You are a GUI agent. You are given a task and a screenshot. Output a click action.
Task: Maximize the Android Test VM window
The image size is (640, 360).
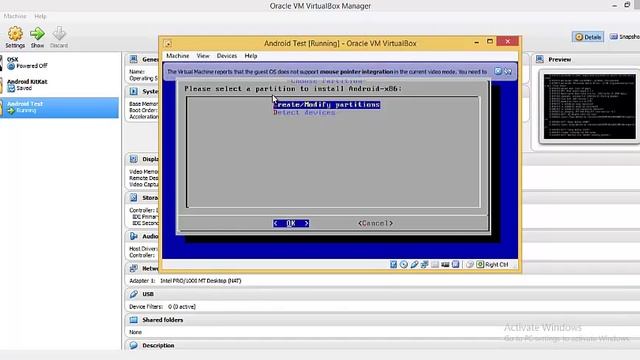point(490,42)
